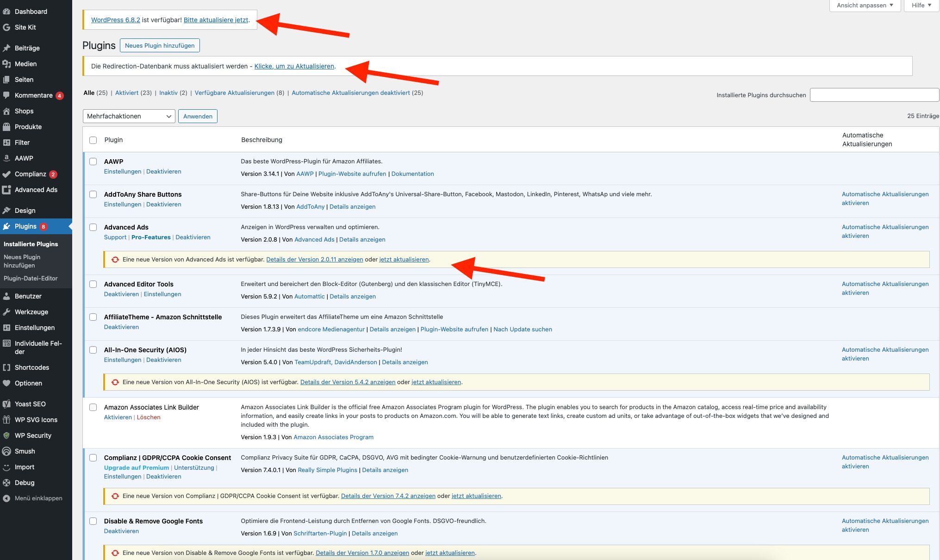Check the AAWP plugin checkbox
This screenshot has height=560, width=940.
pyautogui.click(x=93, y=162)
